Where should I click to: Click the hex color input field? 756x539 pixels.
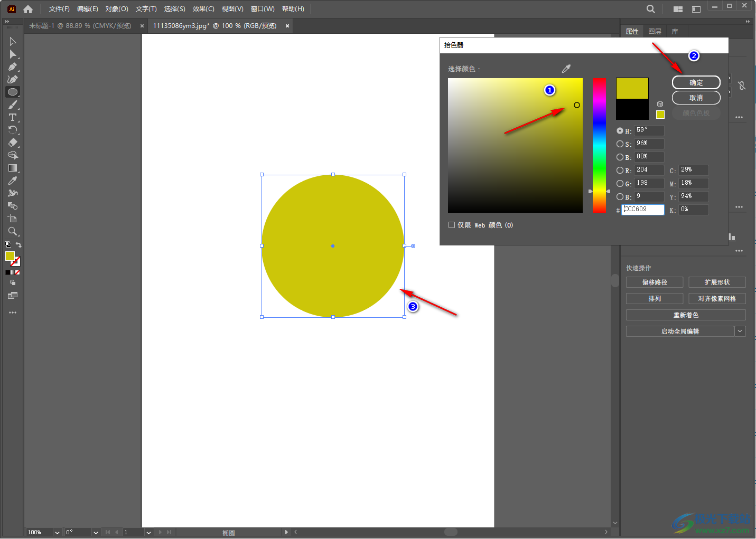click(642, 210)
